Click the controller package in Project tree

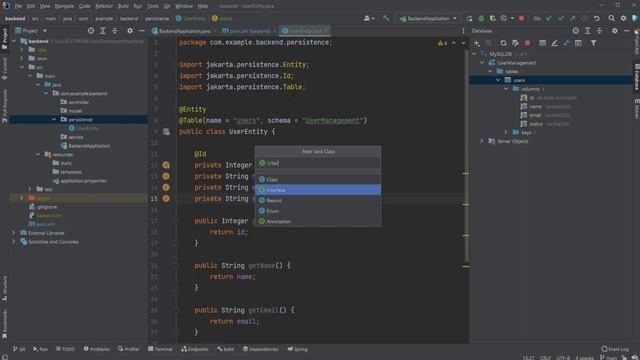click(74, 102)
